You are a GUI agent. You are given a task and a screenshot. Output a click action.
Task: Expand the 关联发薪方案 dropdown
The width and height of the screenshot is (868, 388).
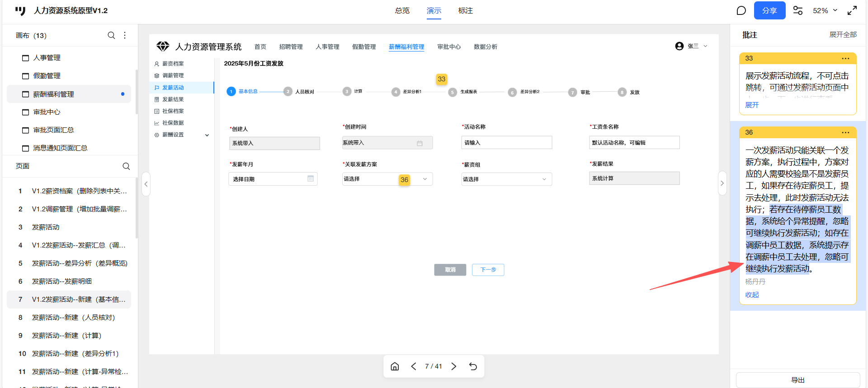(425, 179)
